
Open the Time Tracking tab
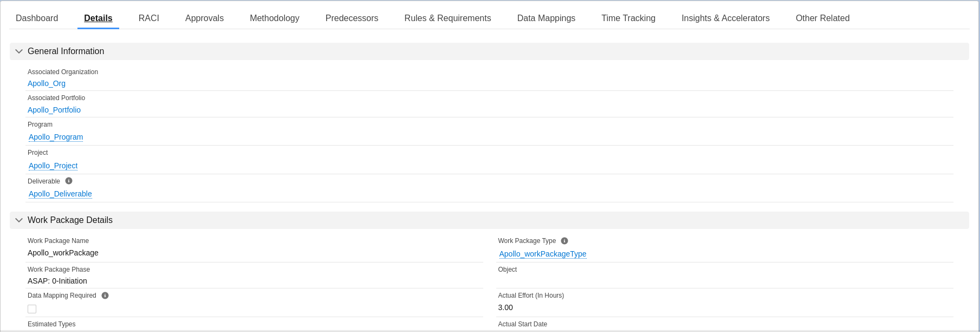[628, 18]
